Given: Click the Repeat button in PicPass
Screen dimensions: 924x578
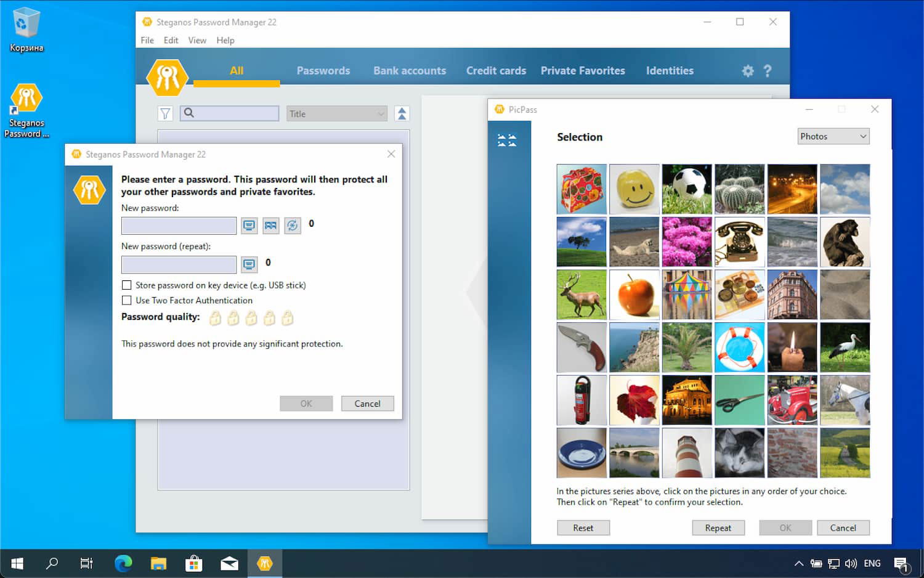Looking at the screenshot, I should click(x=718, y=527).
